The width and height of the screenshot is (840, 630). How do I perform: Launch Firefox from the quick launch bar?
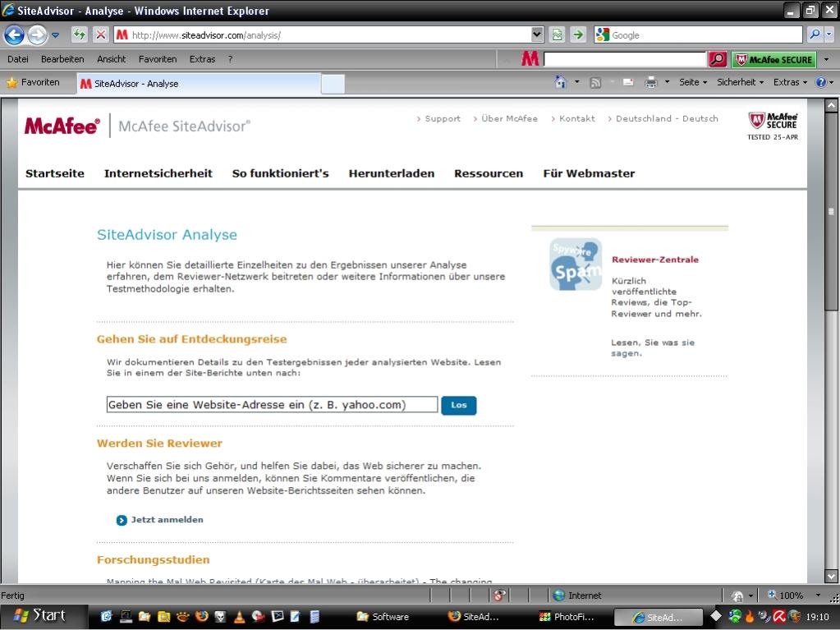click(202, 616)
